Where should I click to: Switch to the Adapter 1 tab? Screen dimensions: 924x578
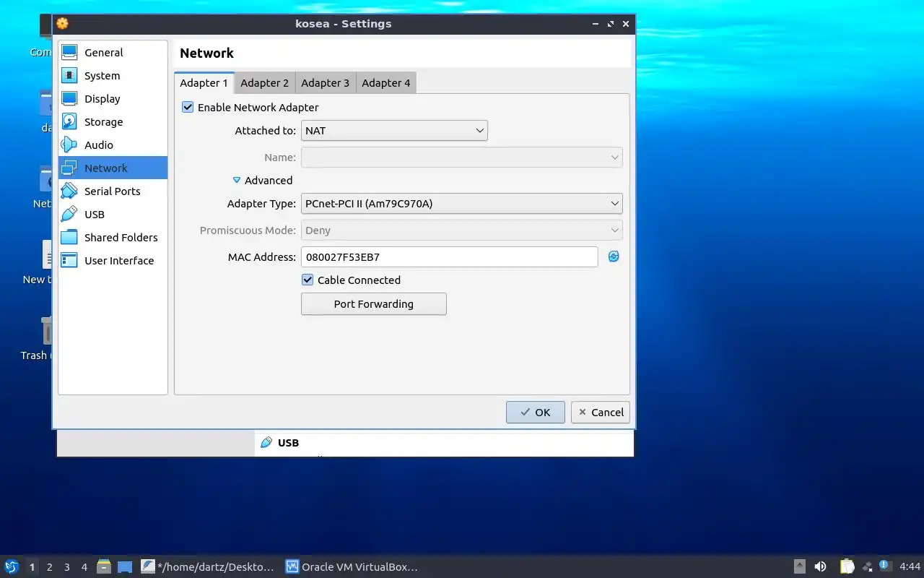pyautogui.click(x=204, y=83)
